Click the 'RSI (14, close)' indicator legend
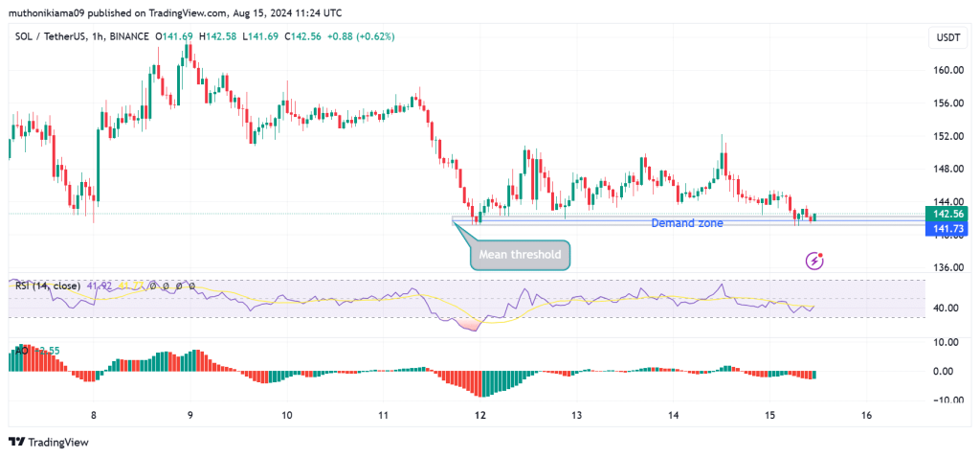Viewport: 980px width, 457px height. click(48, 286)
